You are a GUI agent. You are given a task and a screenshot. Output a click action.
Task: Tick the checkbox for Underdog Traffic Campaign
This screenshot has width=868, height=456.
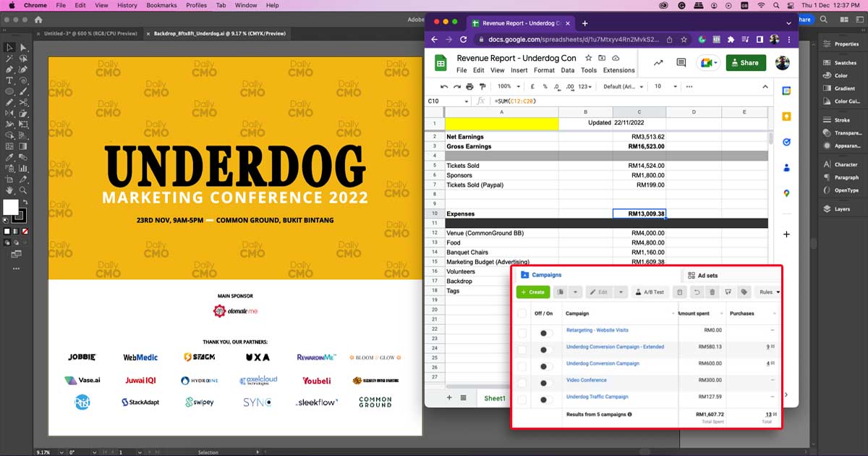(522, 400)
